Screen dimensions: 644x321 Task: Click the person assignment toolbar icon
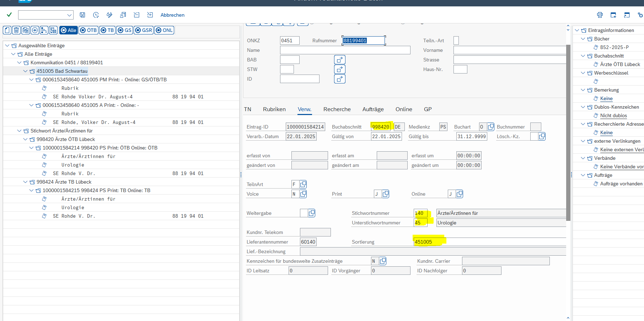coord(123,15)
